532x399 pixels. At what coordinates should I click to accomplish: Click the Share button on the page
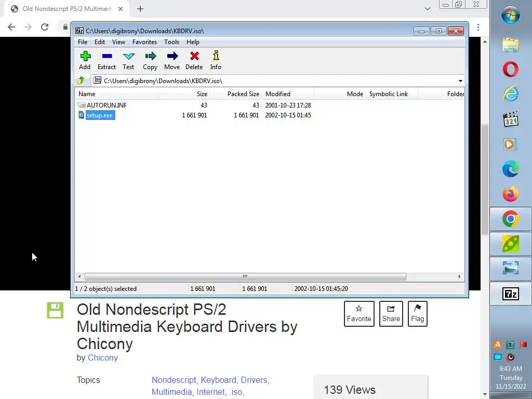pos(391,313)
